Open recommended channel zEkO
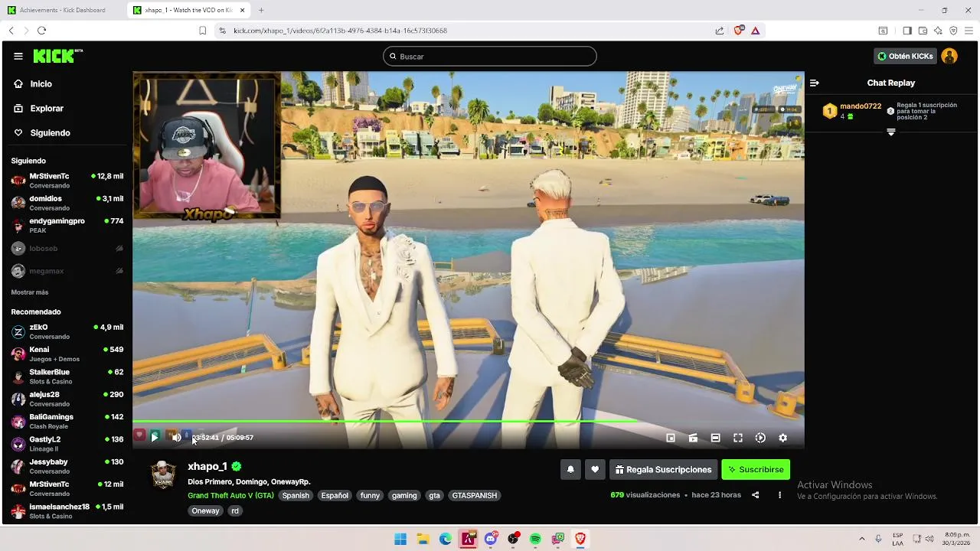The width and height of the screenshot is (980, 551). 67,331
